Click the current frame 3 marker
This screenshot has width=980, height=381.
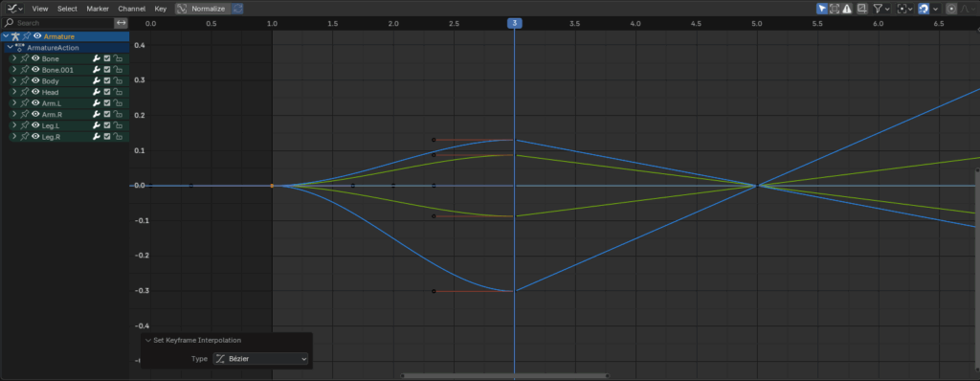(x=514, y=23)
